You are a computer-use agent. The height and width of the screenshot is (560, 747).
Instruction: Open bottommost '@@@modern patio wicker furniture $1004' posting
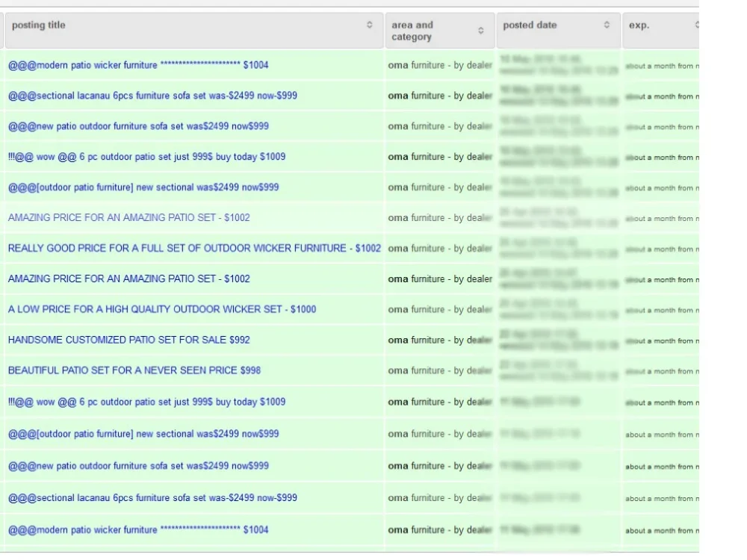(x=138, y=529)
